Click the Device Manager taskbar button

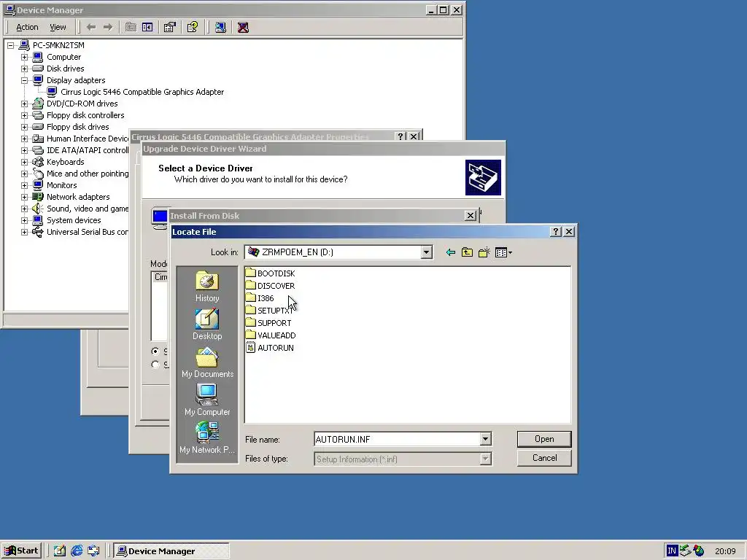[171, 551]
